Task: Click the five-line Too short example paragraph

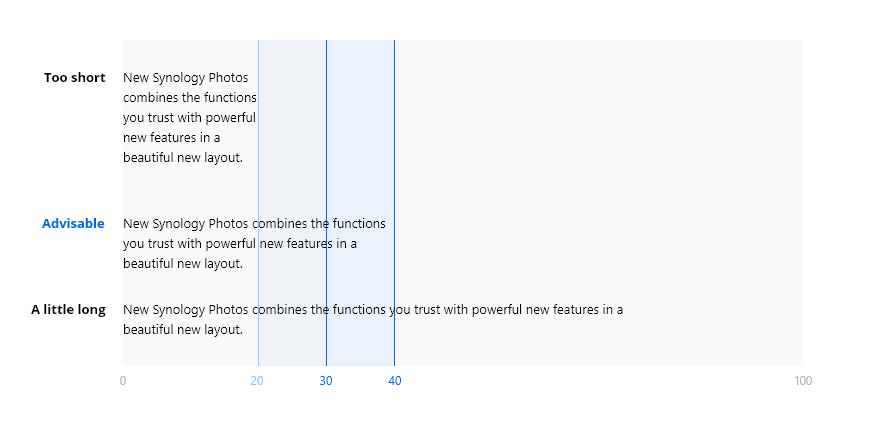Action: [x=189, y=118]
